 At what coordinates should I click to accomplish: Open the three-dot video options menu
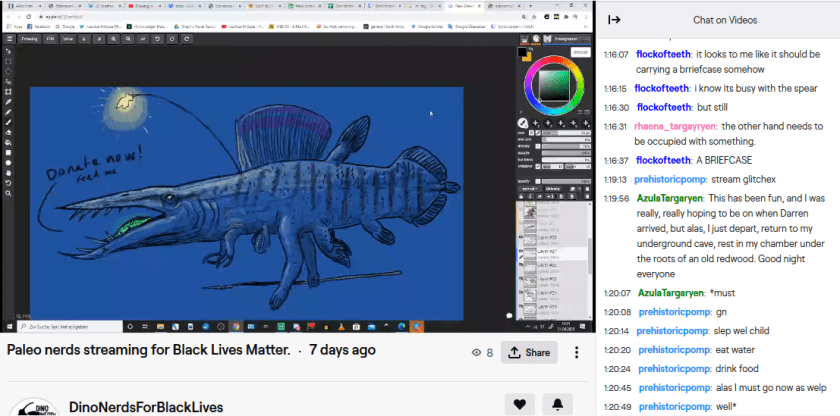click(577, 353)
